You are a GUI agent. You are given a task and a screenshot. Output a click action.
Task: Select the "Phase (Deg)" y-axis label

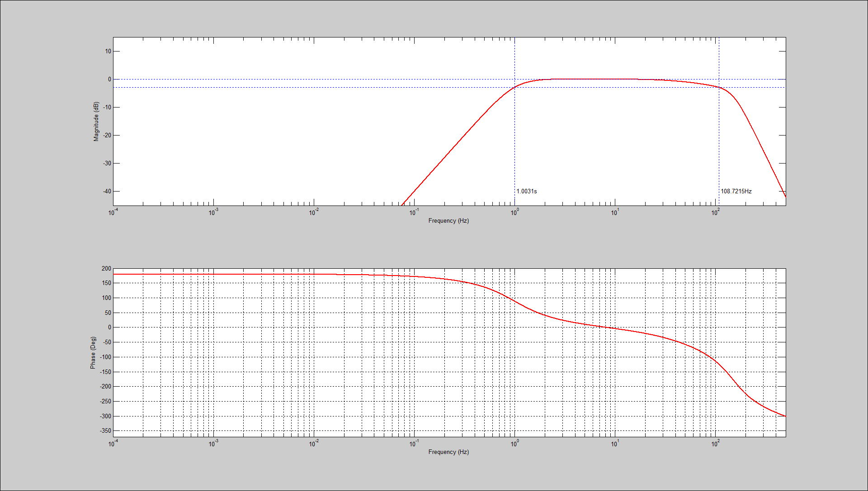click(93, 353)
